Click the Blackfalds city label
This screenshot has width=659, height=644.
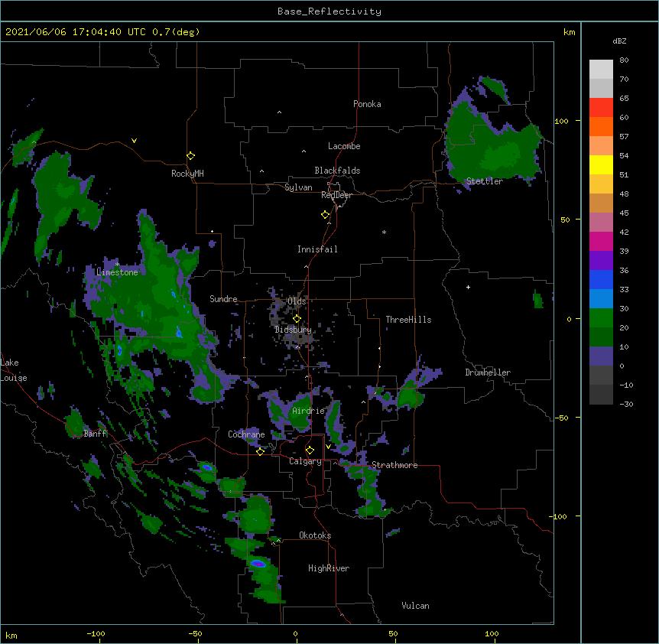[337, 171]
